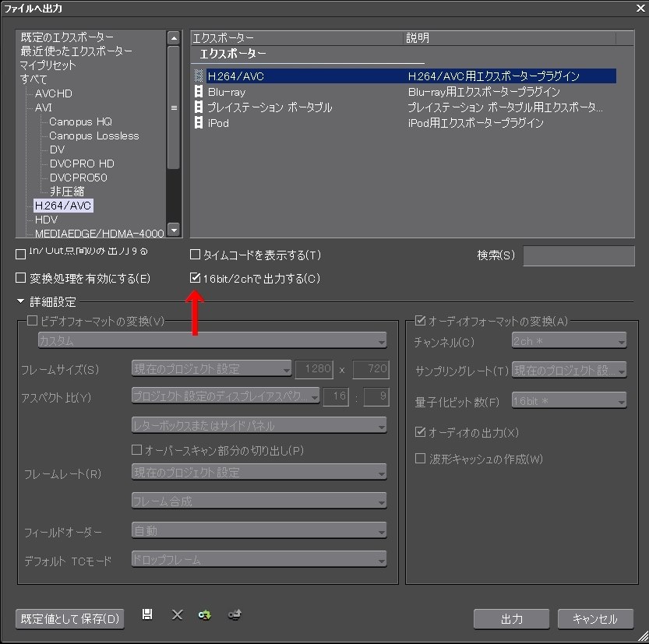Open the フレームレート(R) dropdown
Screen dimensions: 649x644
pos(259,472)
